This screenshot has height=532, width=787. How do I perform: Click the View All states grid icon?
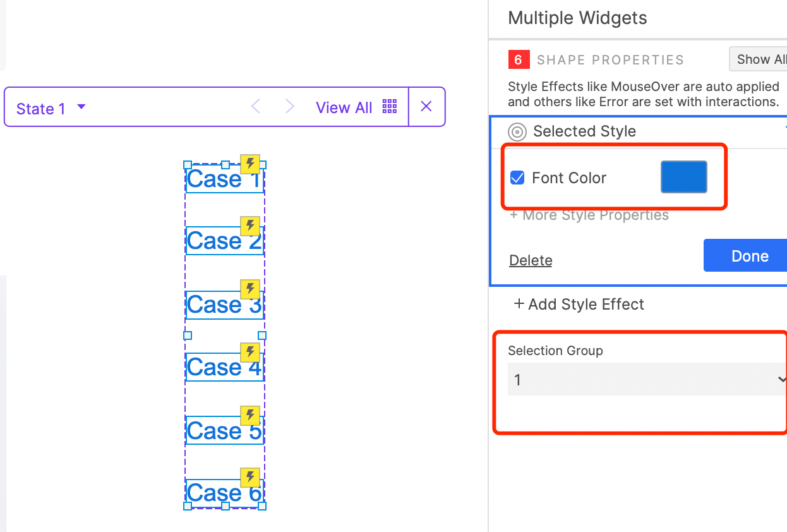point(390,107)
